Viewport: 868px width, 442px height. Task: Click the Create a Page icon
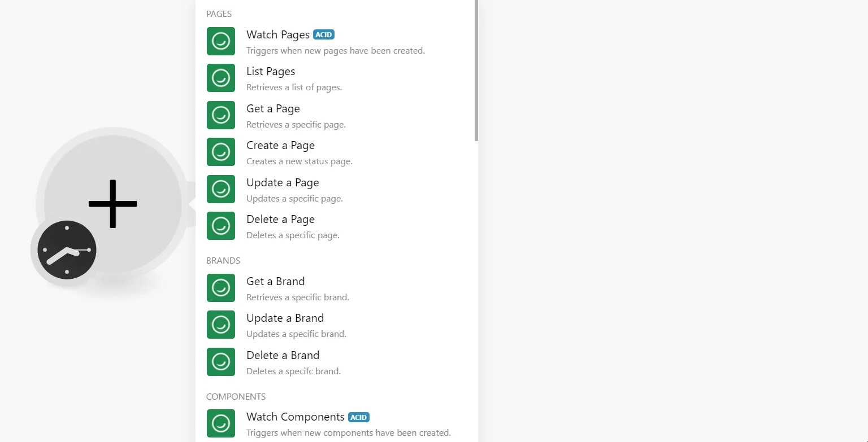pyautogui.click(x=221, y=152)
